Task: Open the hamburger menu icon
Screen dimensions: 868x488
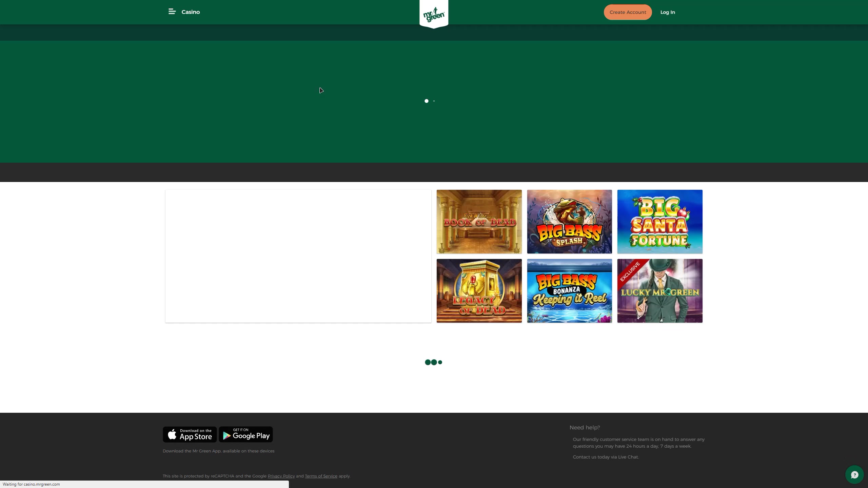Action: click(x=172, y=12)
